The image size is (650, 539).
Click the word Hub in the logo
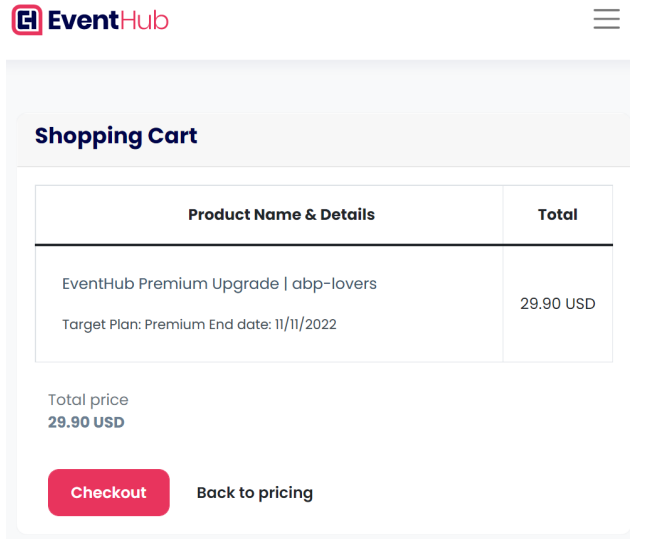tap(145, 20)
